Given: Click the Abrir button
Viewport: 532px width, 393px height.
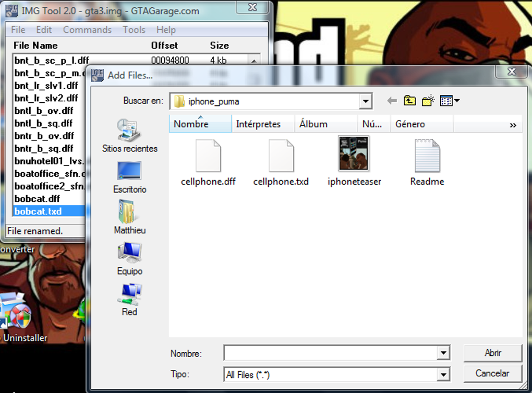Looking at the screenshot, I should click(493, 353).
